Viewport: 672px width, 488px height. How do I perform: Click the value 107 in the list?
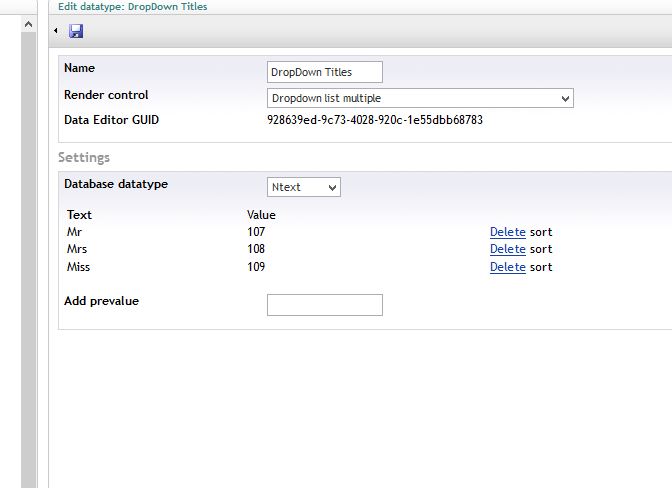pos(256,232)
